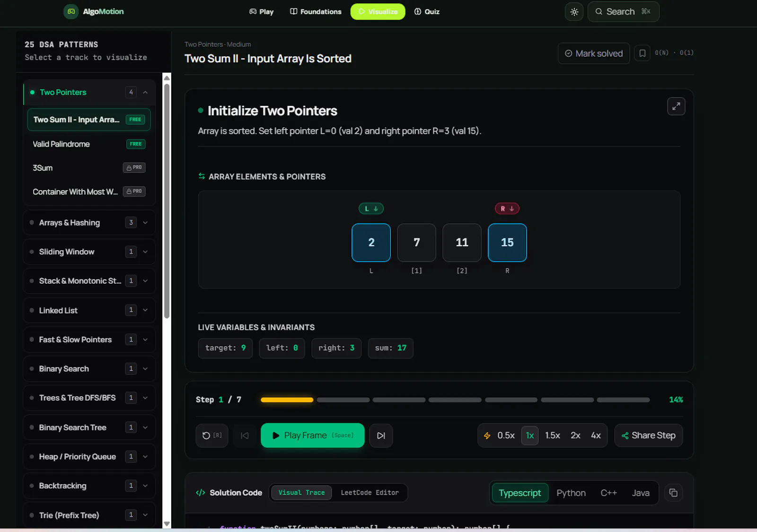Screen dimensions: 757x532
Task: Switch to the Visual Trace view
Action: tap(301, 493)
